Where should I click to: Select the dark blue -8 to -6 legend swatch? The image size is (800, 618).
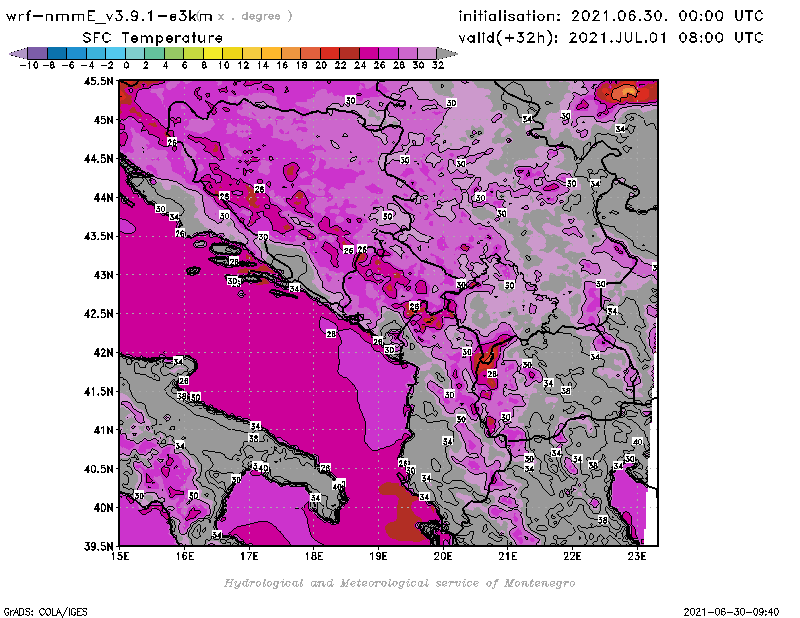pyautogui.click(x=57, y=54)
